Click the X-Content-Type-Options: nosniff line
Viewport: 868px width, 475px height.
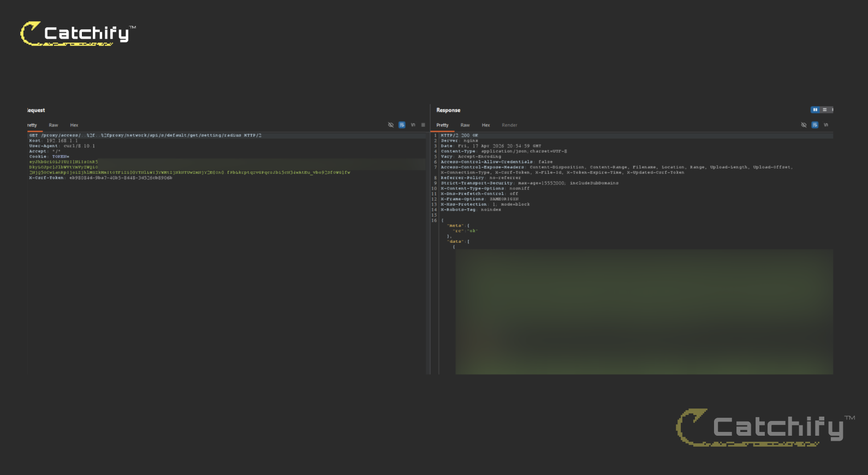pyautogui.click(x=485, y=189)
